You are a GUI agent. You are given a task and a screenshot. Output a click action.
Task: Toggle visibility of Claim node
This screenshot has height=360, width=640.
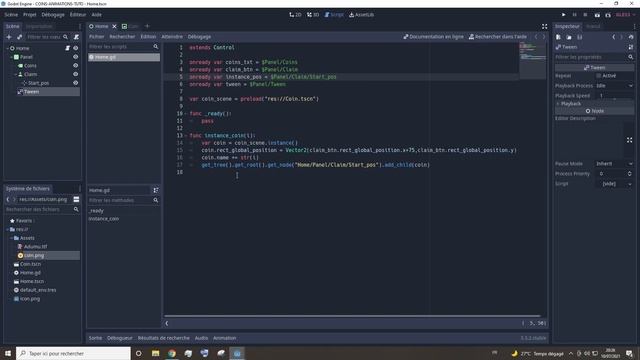76,74
